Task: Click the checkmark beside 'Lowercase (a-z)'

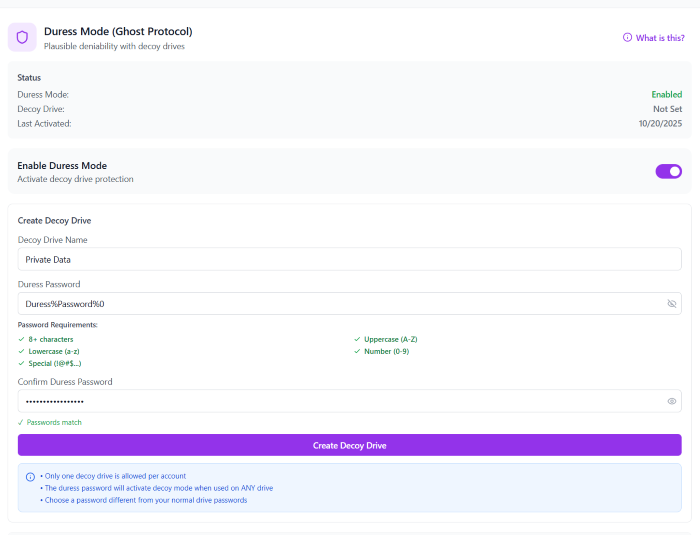Action: coord(22,351)
